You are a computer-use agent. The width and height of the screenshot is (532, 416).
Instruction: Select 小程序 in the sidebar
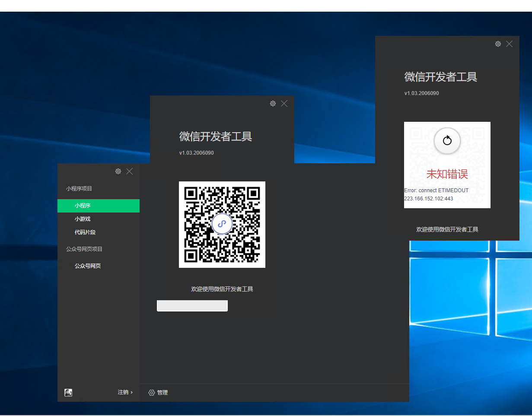click(x=99, y=206)
